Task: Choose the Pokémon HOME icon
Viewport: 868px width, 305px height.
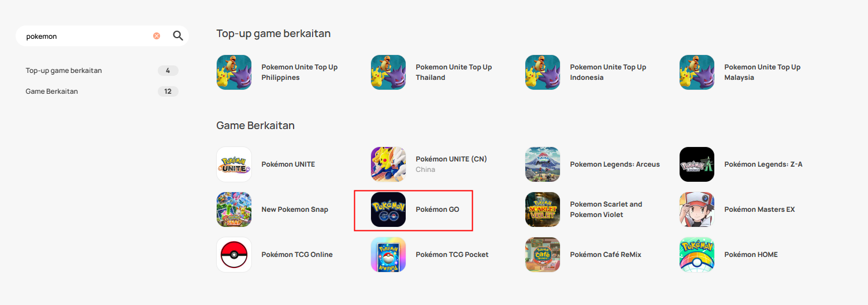Action: coord(697,255)
